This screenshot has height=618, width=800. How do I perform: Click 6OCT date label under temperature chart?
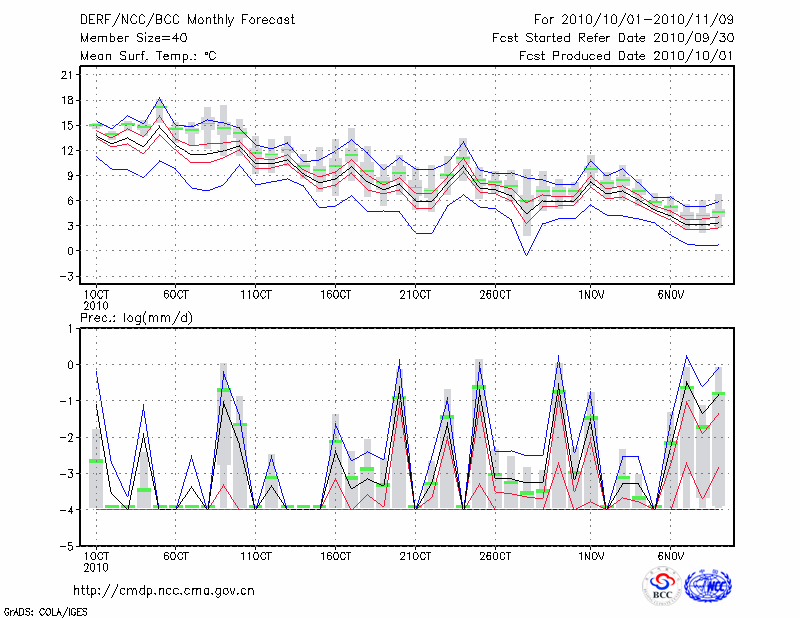point(176,295)
